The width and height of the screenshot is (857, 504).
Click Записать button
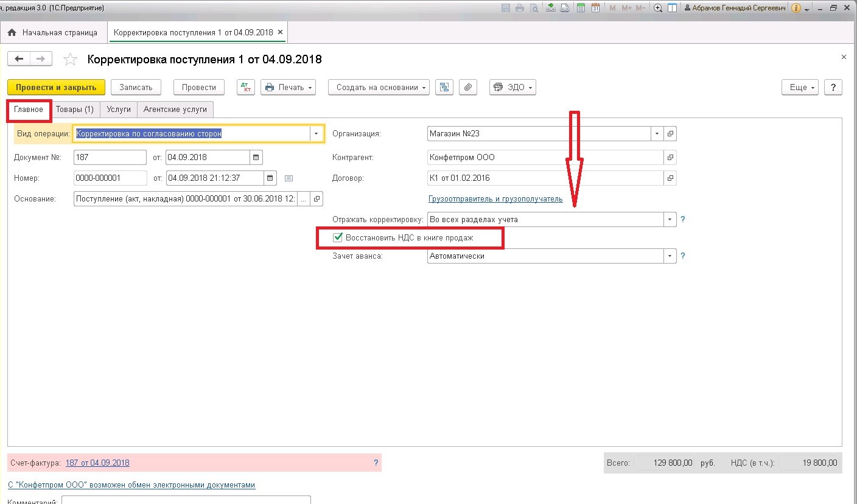click(136, 88)
